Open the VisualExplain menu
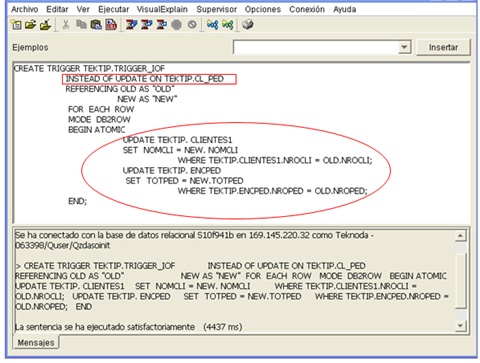 (x=162, y=9)
